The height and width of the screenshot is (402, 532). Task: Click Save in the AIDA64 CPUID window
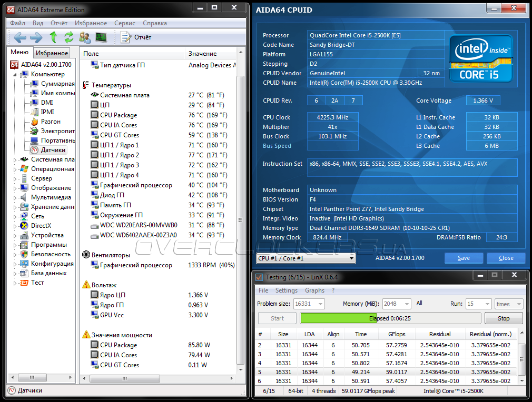click(x=464, y=258)
